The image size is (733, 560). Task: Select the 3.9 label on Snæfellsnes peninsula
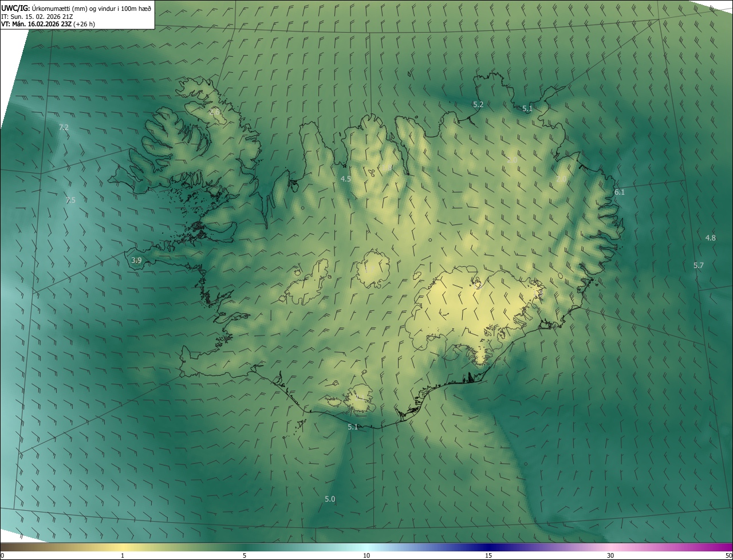[136, 261]
